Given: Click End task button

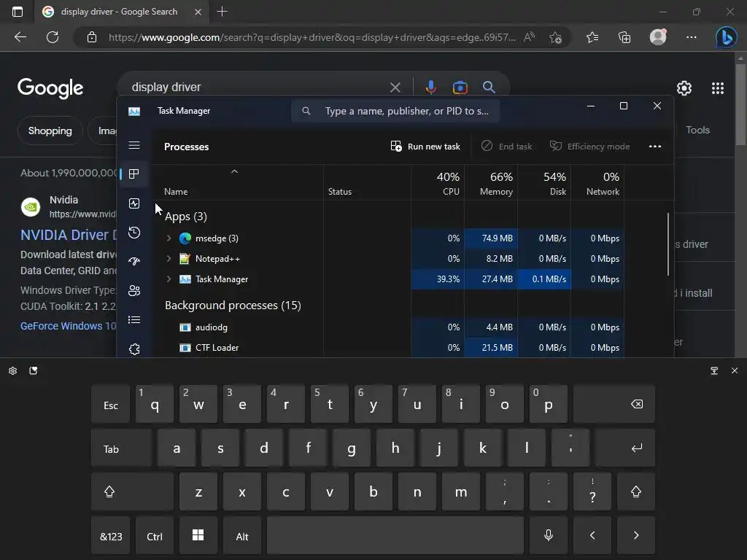Looking at the screenshot, I should pos(506,146).
